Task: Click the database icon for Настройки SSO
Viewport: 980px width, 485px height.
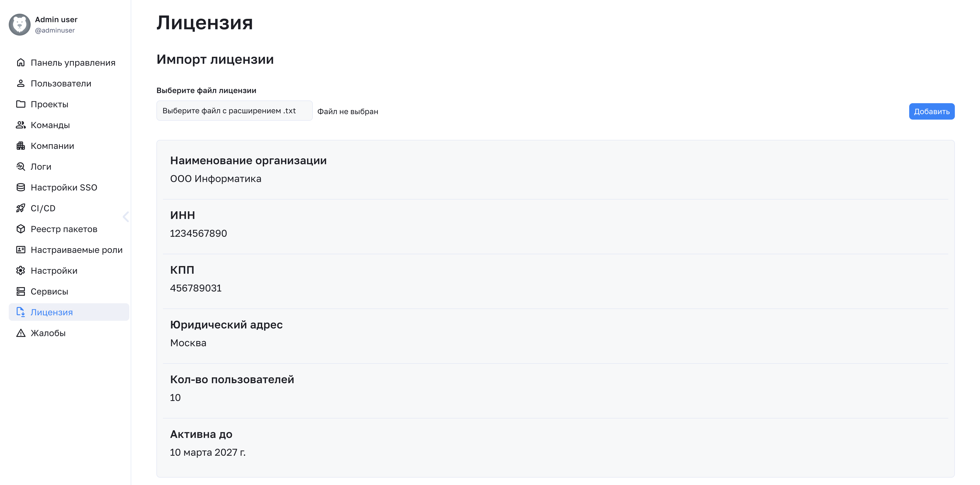Action: 21,187
